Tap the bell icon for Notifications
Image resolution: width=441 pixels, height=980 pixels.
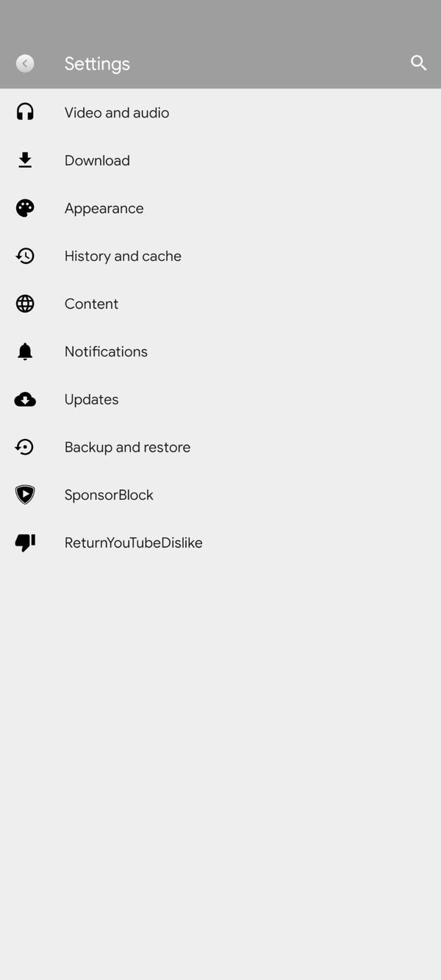tap(25, 351)
